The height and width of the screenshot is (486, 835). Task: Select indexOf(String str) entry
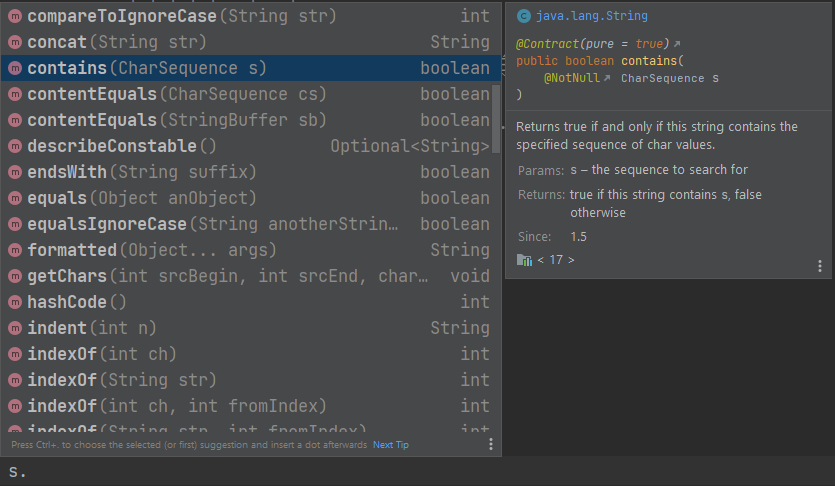250,381
